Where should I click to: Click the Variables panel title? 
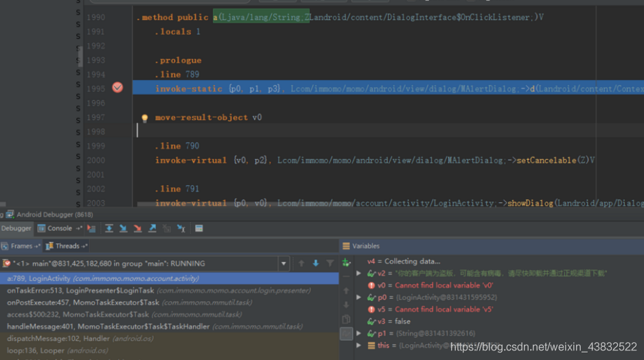[365, 246]
